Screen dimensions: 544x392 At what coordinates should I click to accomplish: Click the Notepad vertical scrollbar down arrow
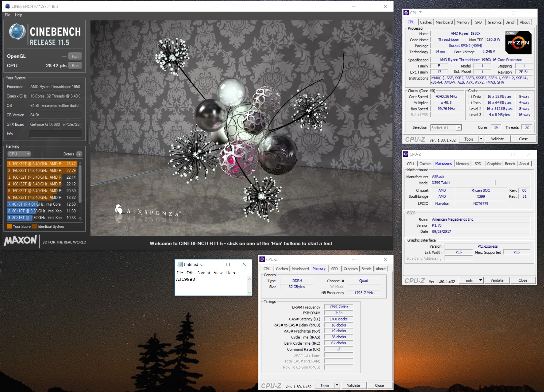(x=249, y=293)
